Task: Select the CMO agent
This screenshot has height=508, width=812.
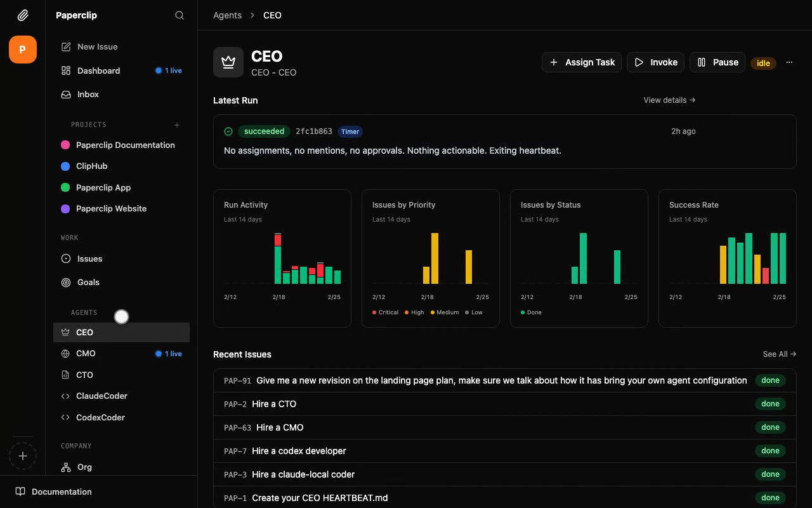Action: click(121, 354)
